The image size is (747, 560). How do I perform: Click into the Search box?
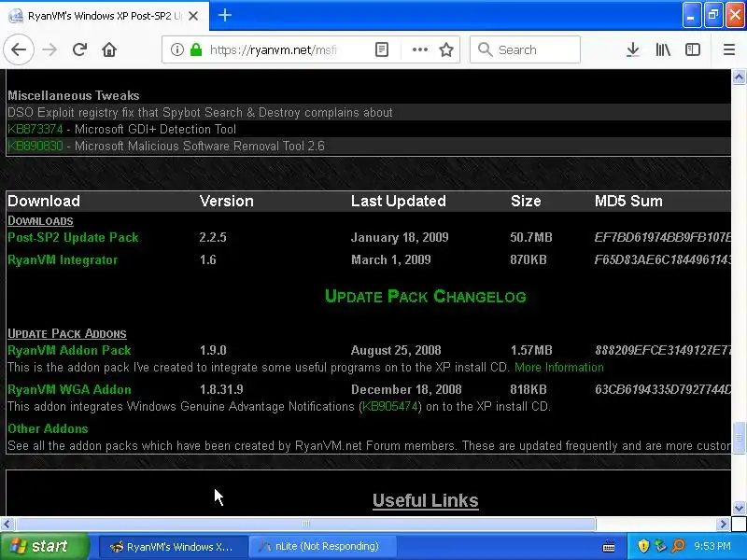[x=525, y=49]
